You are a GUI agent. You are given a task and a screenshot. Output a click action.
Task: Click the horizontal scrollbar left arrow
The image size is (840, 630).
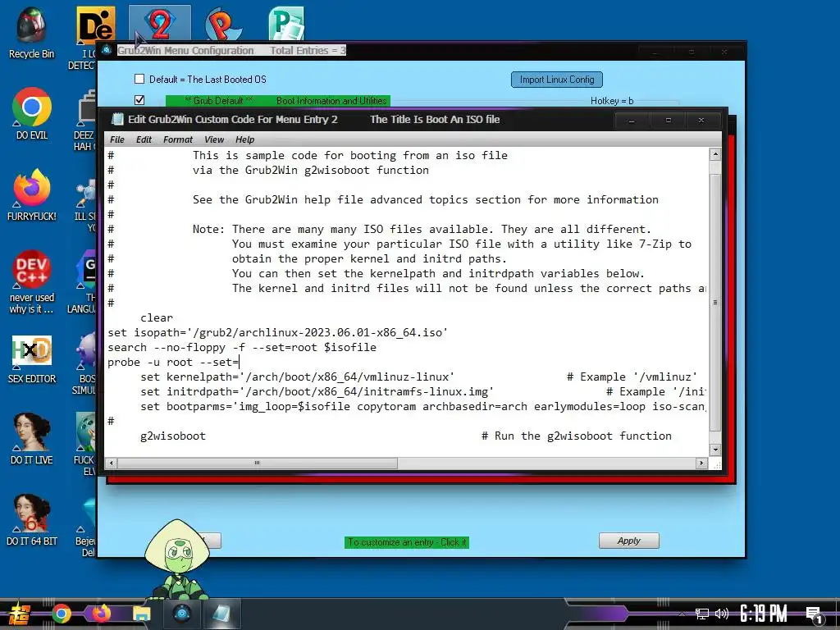(112, 463)
